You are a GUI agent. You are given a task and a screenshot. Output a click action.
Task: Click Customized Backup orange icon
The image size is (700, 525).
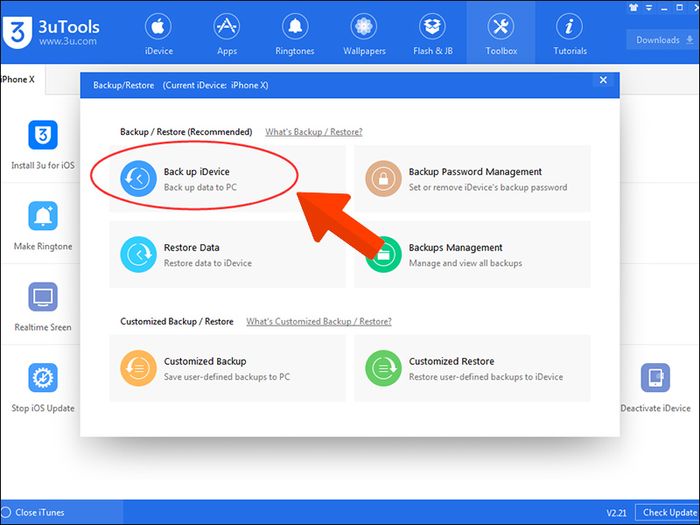point(138,368)
